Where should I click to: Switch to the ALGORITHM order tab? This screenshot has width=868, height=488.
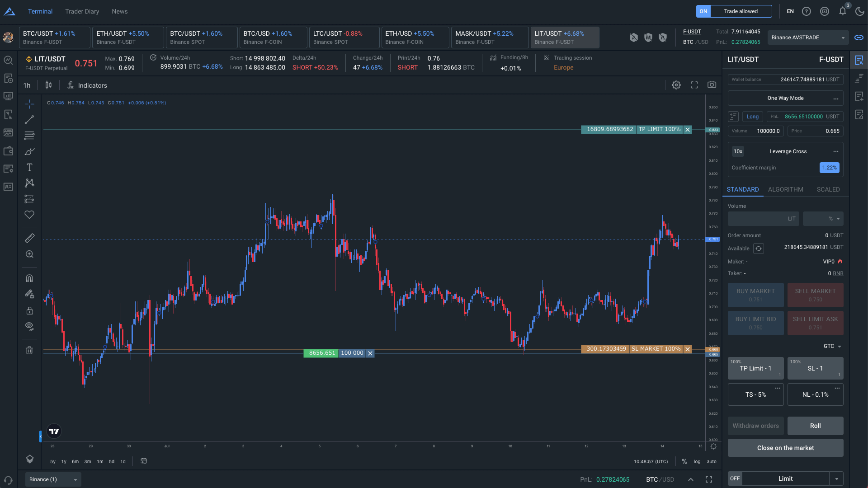(785, 189)
